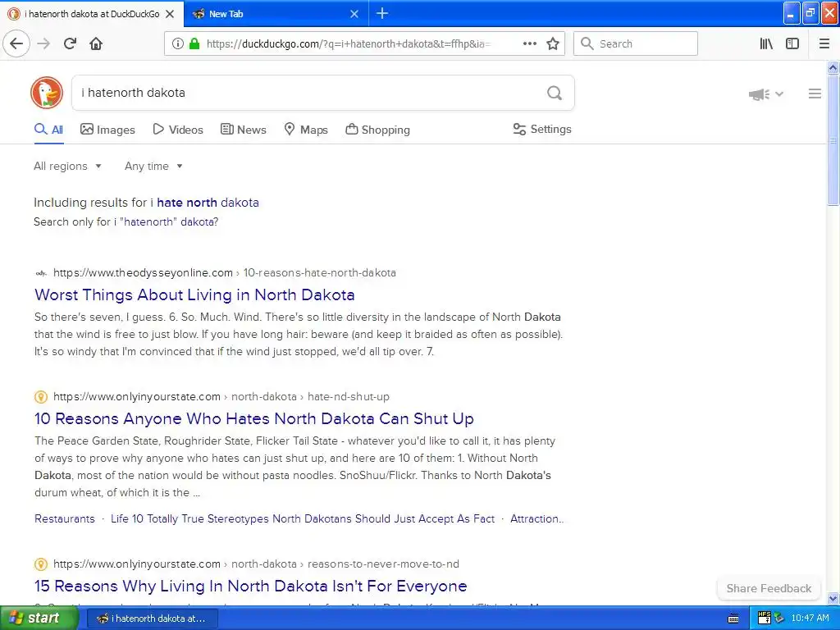Open the Firefox hamburger menu

pyautogui.click(x=824, y=43)
